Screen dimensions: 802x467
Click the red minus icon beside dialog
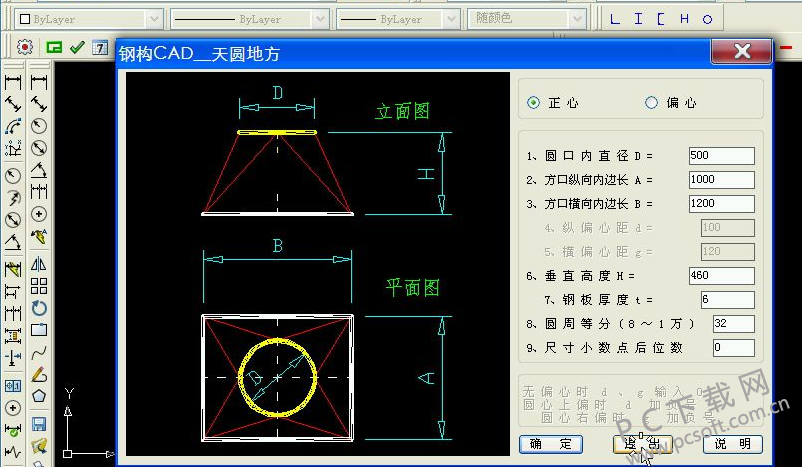point(786,48)
